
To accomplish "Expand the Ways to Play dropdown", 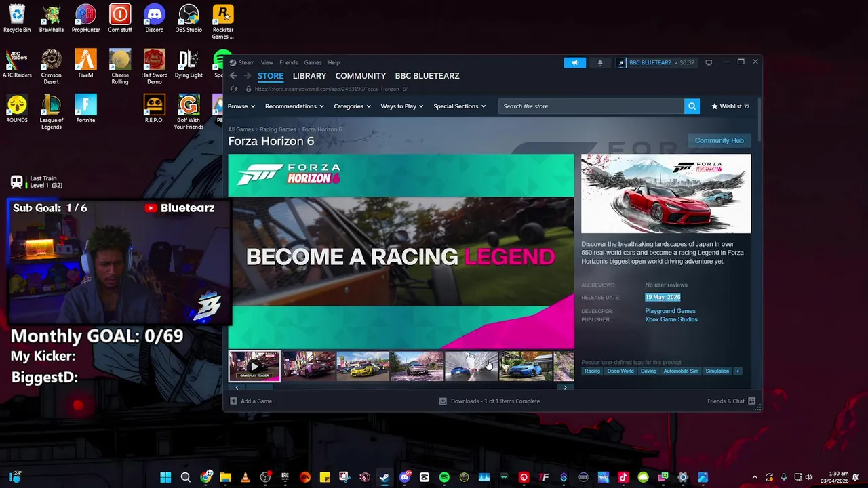I will (x=402, y=106).
